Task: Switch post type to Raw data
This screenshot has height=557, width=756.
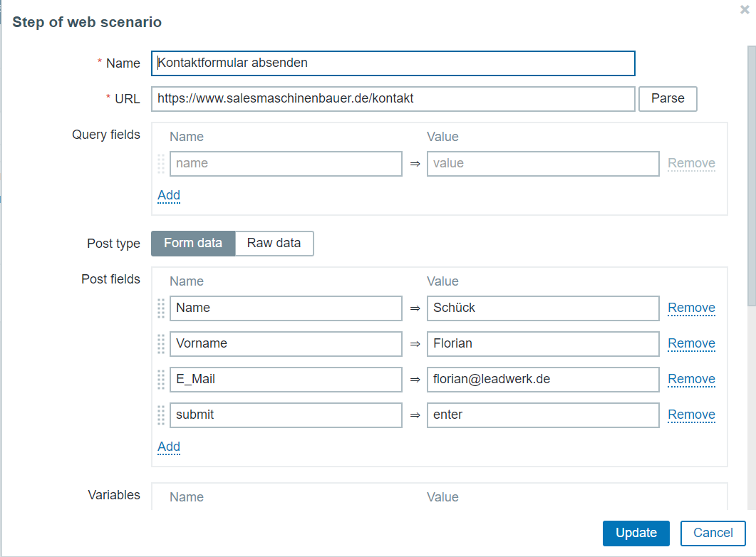Action: 274,244
